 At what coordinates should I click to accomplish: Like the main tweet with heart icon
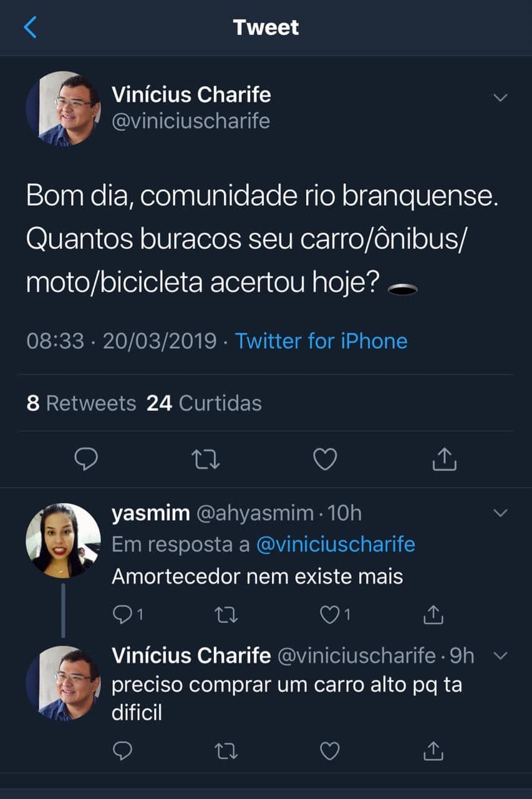tap(324, 459)
